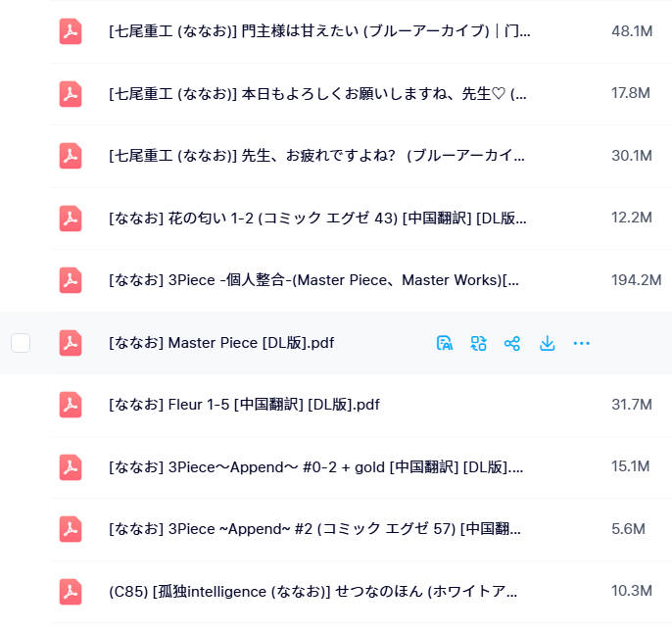Click PDF icon of the 5.6M file
The image size is (672, 632).
(x=71, y=529)
